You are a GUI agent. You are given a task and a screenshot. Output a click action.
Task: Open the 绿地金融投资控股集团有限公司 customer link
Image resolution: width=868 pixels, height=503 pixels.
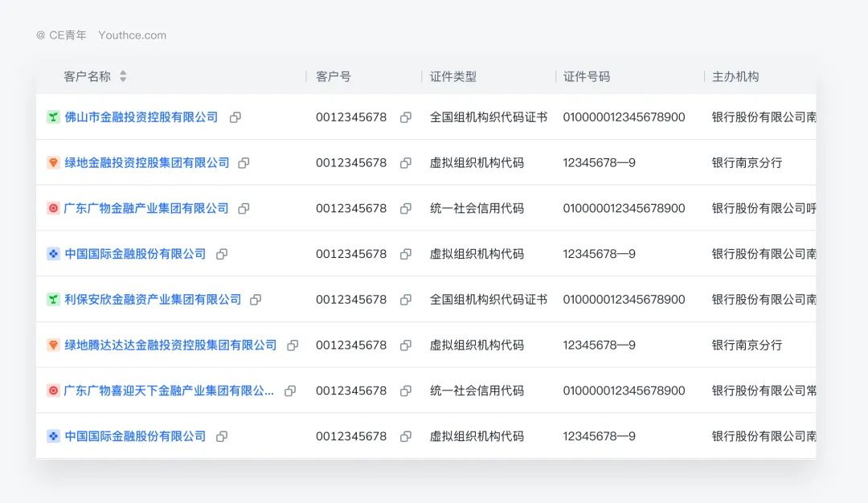147,162
